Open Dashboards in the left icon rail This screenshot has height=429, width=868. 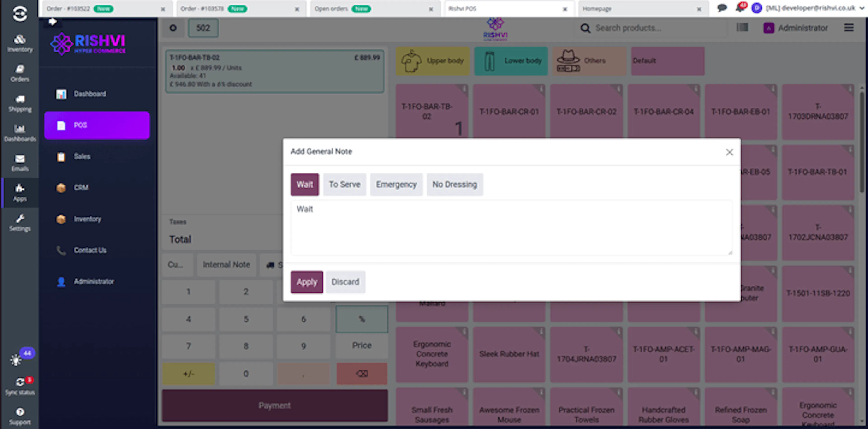(x=20, y=133)
